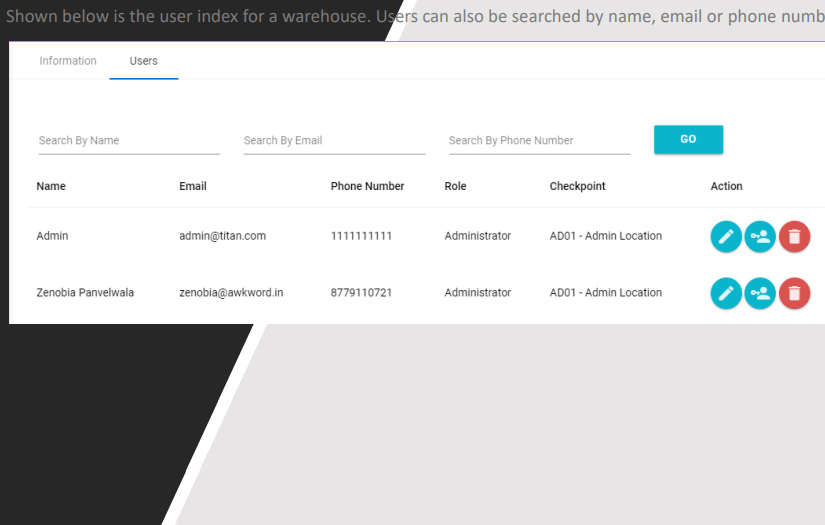Image resolution: width=825 pixels, height=525 pixels.
Task: Delete Zenobia Panvelwala with trash icon
Action: pyautogui.click(x=794, y=293)
